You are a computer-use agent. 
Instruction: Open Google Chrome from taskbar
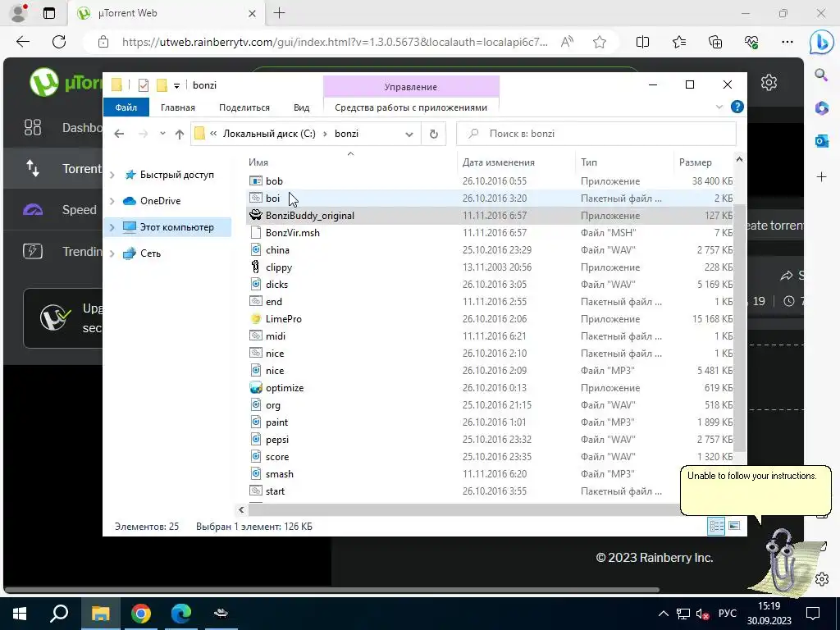pyautogui.click(x=141, y=614)
